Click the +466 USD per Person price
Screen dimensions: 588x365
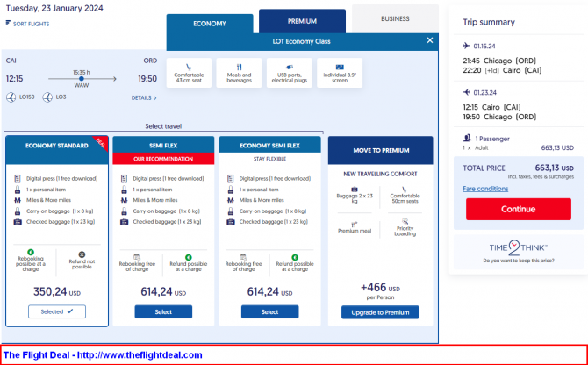pos(380,291)
